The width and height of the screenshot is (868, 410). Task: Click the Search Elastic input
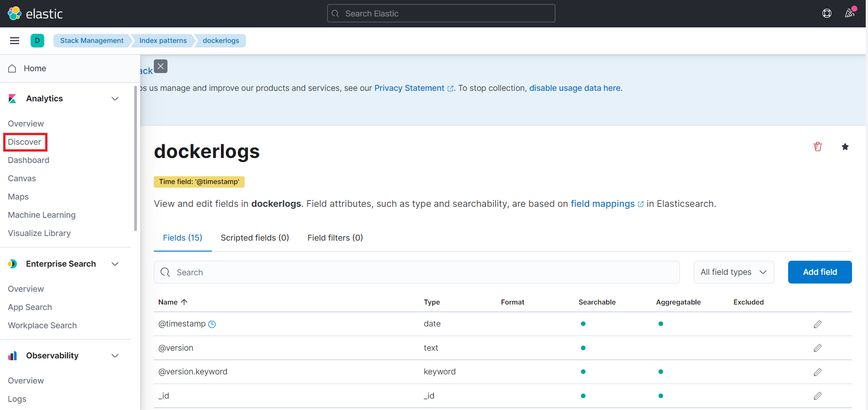(441, 14)
